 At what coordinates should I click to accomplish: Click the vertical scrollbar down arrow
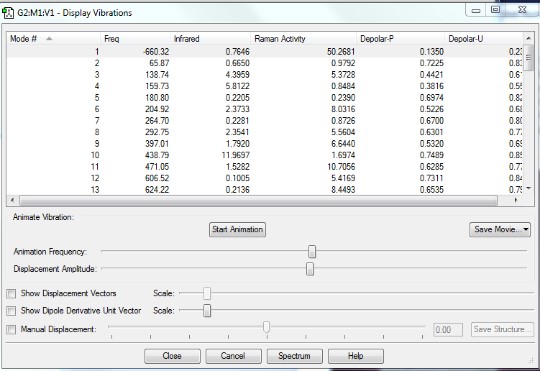point(528,188)
